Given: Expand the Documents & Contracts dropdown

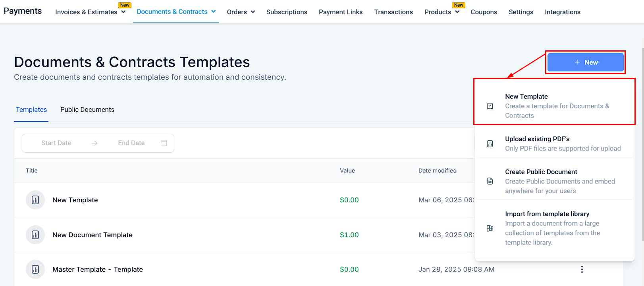Looking at the screenshot, I should pyautogui.click(x=214, y=12).
